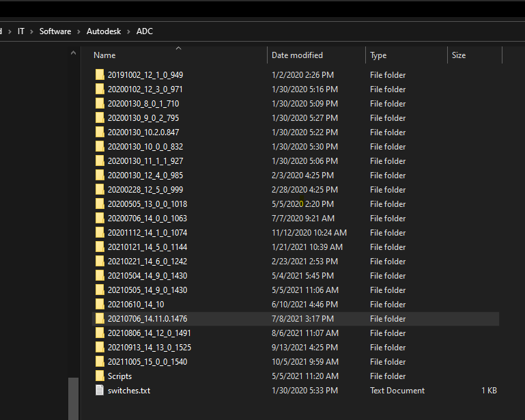Select the 20210913_14_13_0_1525 folder name
525x420 pixels.
tap(149, 348)
